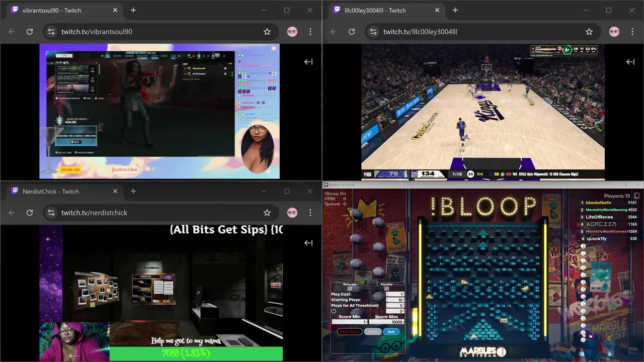View site information for twitch.tv/vibrantsoul90
This screenshot has height=362, width=644.
click(51, 32)
